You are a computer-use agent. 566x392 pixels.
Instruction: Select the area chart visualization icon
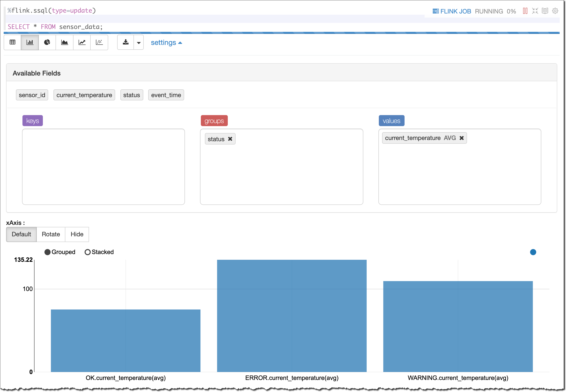[64, 42]
